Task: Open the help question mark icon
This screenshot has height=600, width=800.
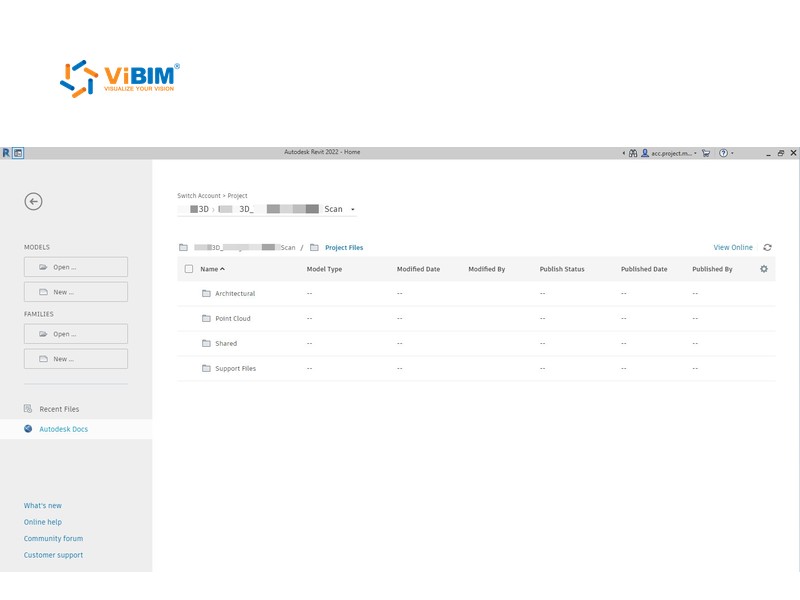Action: 723,153
